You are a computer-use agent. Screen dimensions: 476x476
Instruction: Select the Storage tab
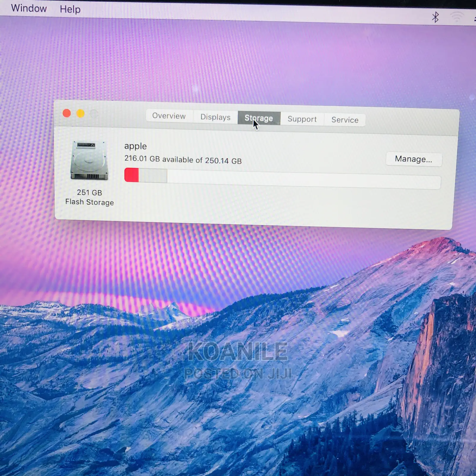pyautogui.click(x=259, y=118)
